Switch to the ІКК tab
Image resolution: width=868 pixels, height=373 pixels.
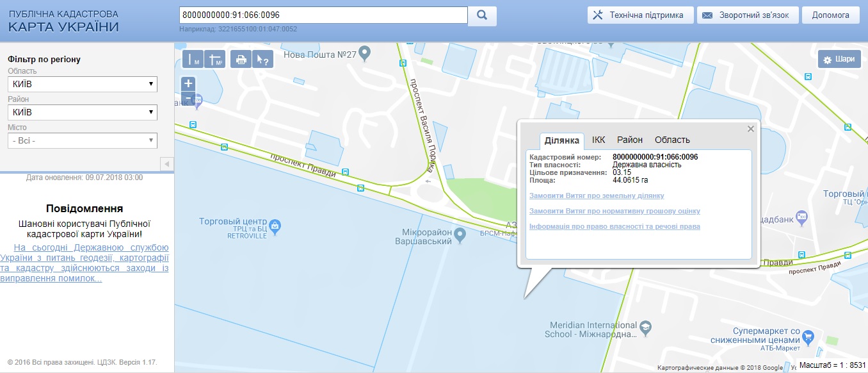pos(599,140)
